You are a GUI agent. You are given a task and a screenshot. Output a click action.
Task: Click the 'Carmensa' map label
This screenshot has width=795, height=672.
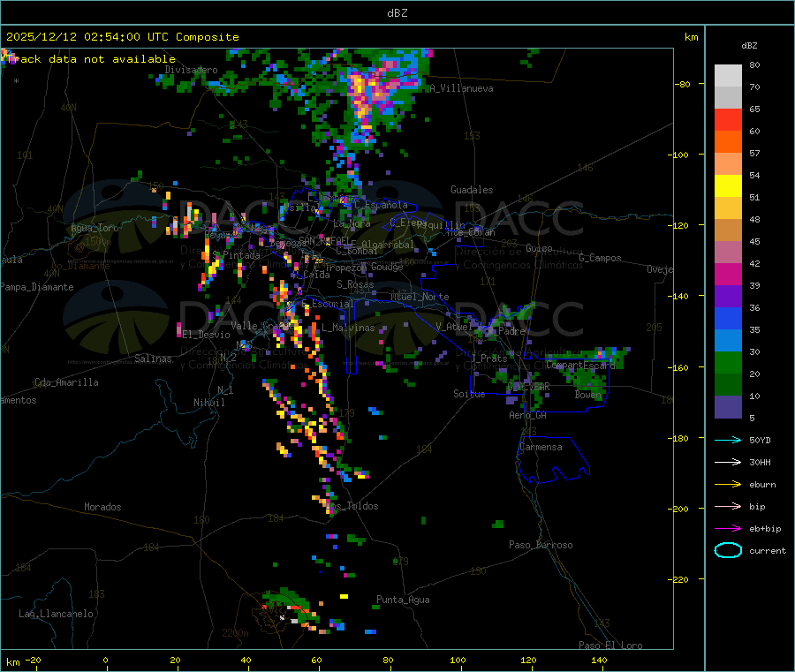(x=541, y=447)
